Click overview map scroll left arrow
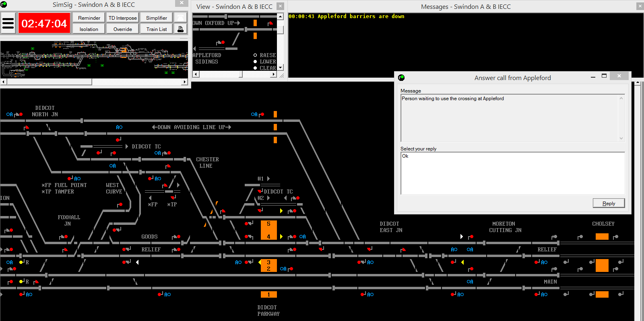 tap(3, 82)
